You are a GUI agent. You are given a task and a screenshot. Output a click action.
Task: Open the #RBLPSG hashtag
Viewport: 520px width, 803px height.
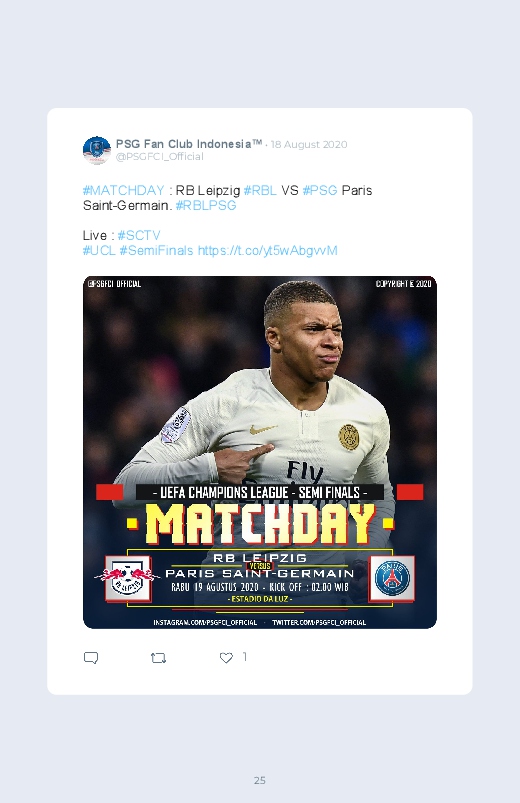tap(206, 205)
